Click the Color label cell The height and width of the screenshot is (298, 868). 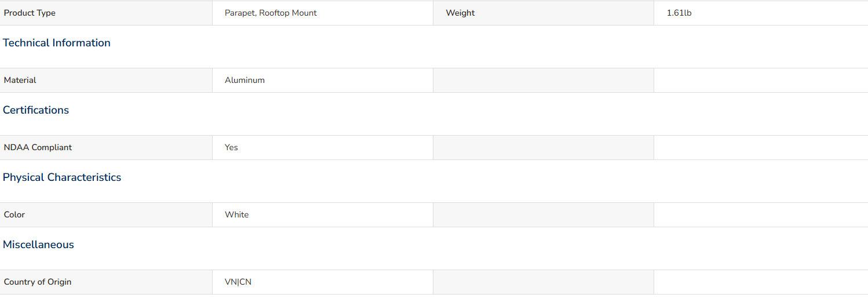pyautogui.click(x=106, y=215)
